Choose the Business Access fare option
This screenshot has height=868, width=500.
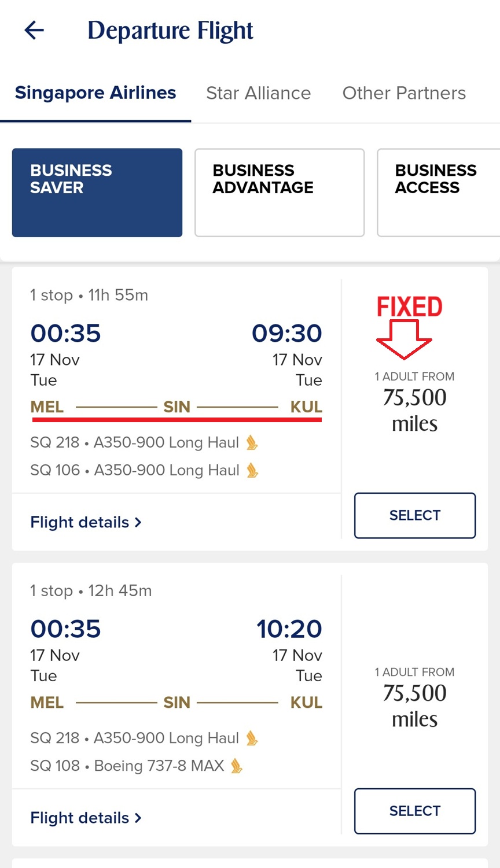(x=437, y=193)
